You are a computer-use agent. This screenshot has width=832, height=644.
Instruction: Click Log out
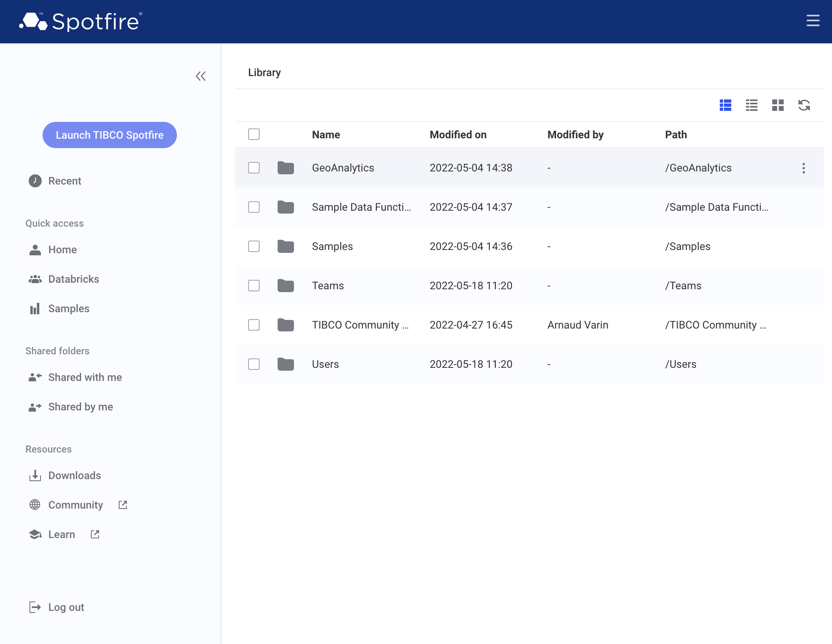pos(66,607)
